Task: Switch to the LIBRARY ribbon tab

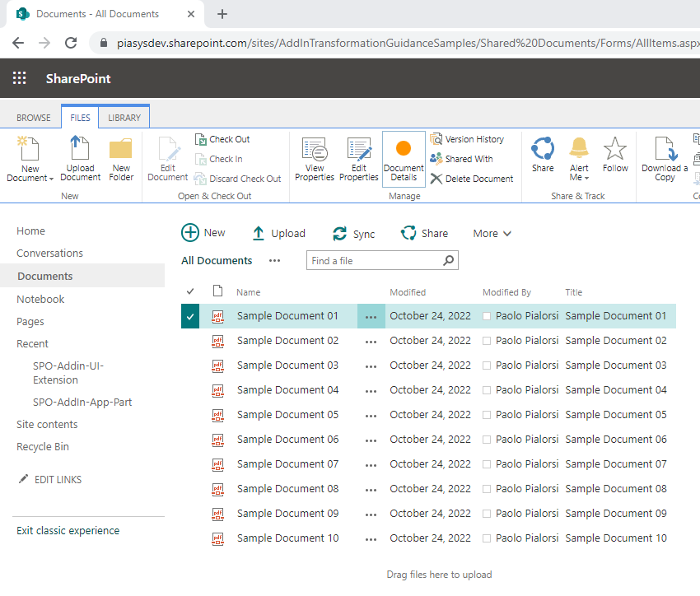Action: [x=123, y=116]
